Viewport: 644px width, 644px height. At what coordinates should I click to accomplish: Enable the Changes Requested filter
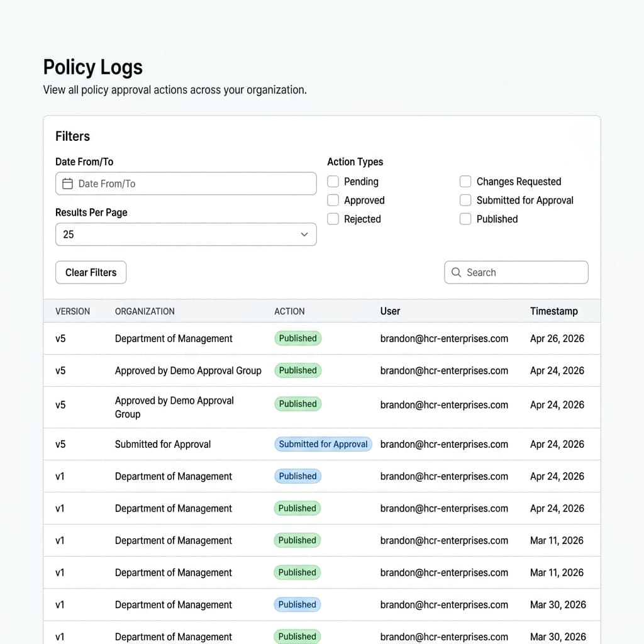(x=465, y=181)
